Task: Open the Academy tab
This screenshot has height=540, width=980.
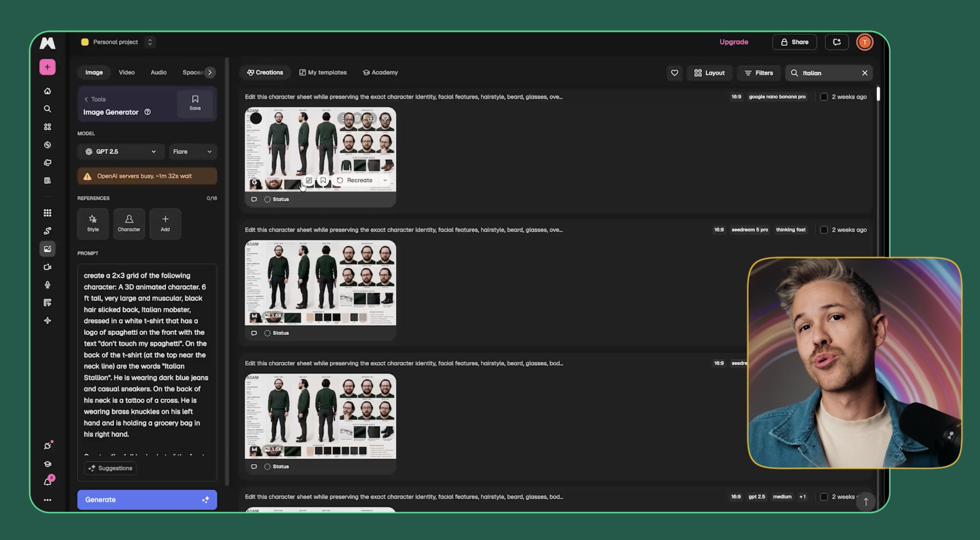Action: point(380,72)
